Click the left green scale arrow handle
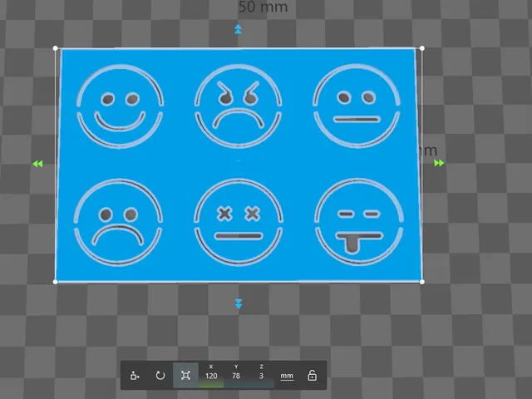The height and width of the screenshot is (399, 532). tap(37, 164)
